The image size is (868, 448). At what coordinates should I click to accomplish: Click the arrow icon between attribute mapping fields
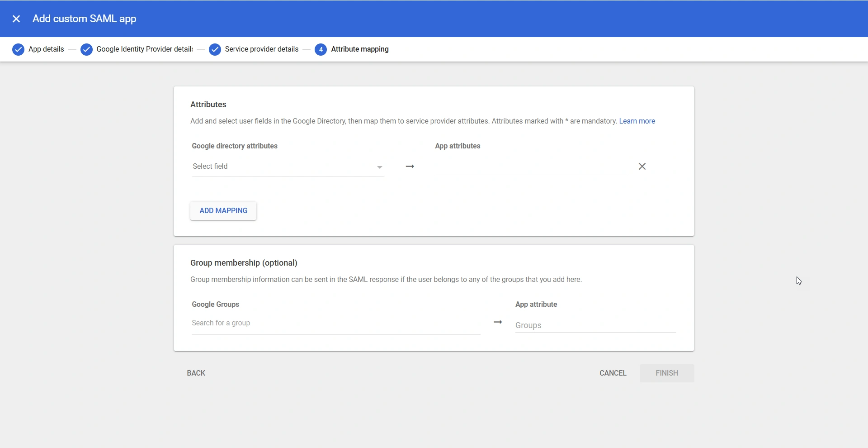point(410,167)
